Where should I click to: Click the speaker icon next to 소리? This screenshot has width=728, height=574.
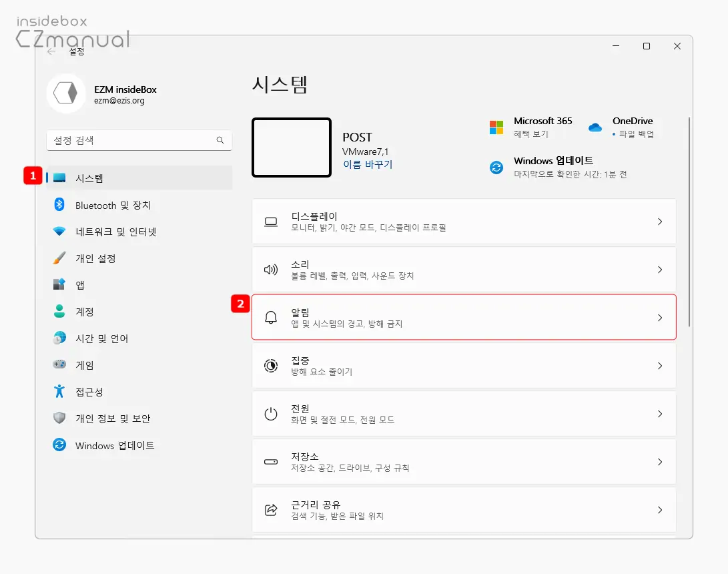pyautogui.click(x=270, y=270)
